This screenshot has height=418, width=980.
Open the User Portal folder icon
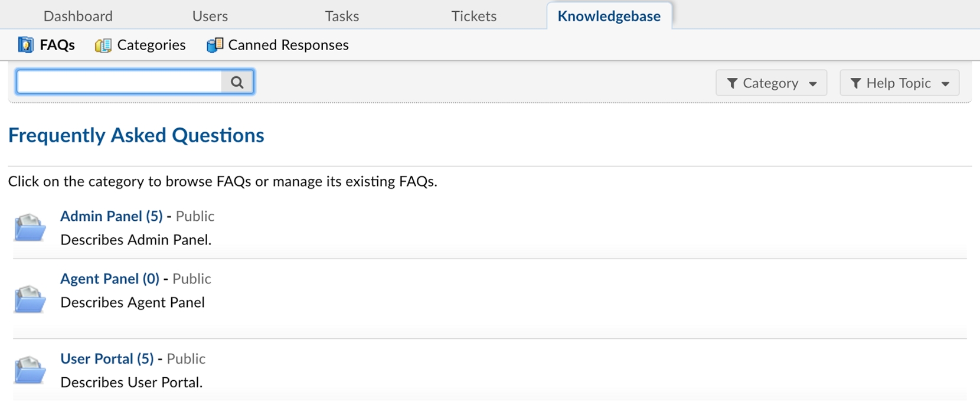click(x=29, y=370)
